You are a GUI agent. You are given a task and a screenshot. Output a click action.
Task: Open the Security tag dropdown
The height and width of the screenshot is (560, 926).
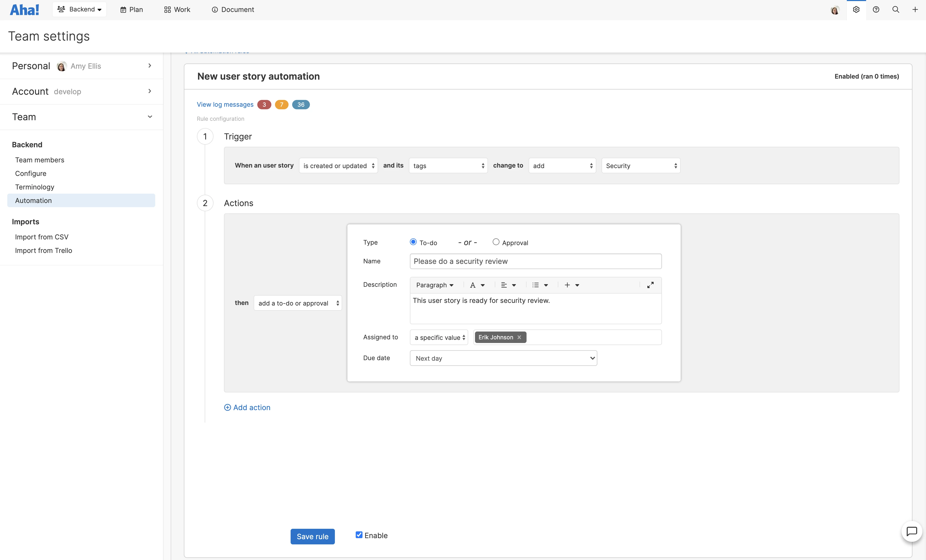(641, 166)
